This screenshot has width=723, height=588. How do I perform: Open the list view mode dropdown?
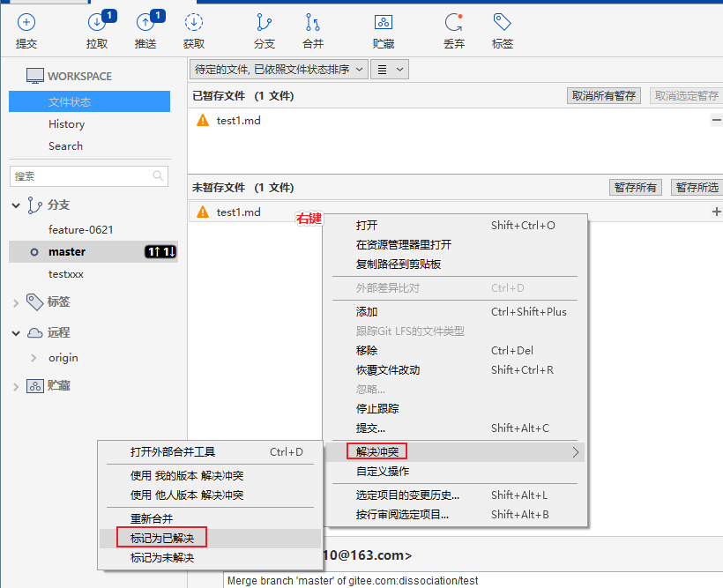tap(389, 70)
